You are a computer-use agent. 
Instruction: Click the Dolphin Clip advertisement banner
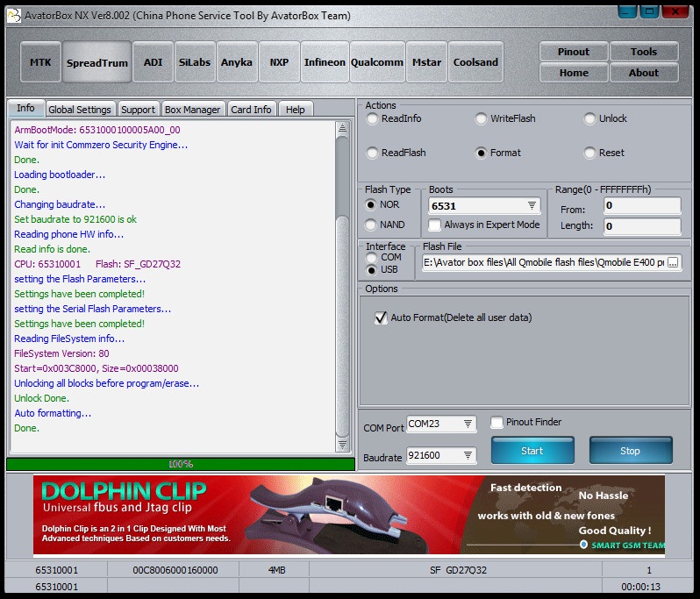(x=349, y=515)
